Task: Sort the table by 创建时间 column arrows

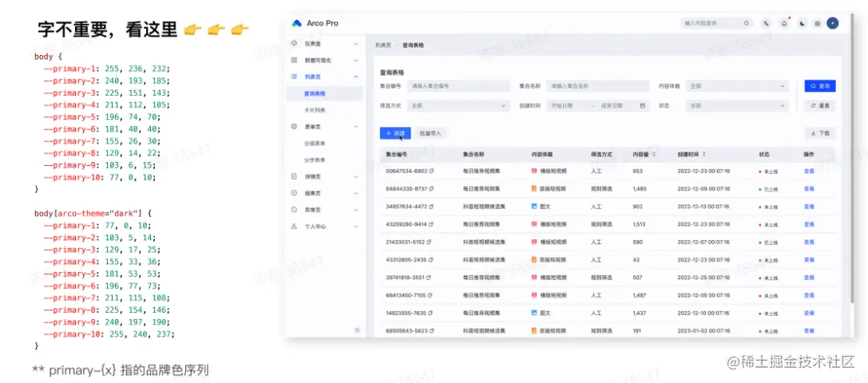Action: 704,154
